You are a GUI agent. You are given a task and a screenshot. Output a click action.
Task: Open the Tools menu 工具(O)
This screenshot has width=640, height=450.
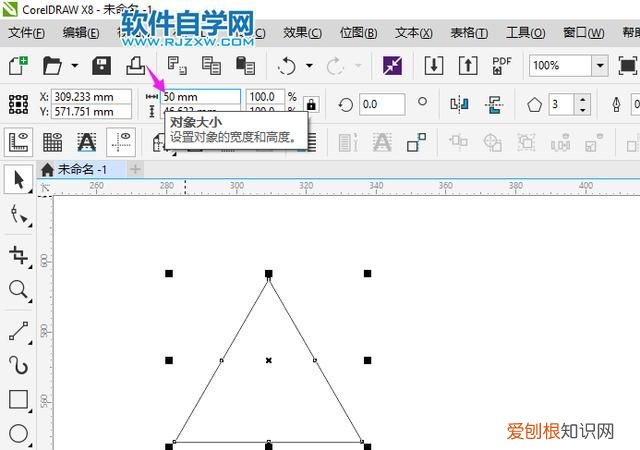click(525, 33)
